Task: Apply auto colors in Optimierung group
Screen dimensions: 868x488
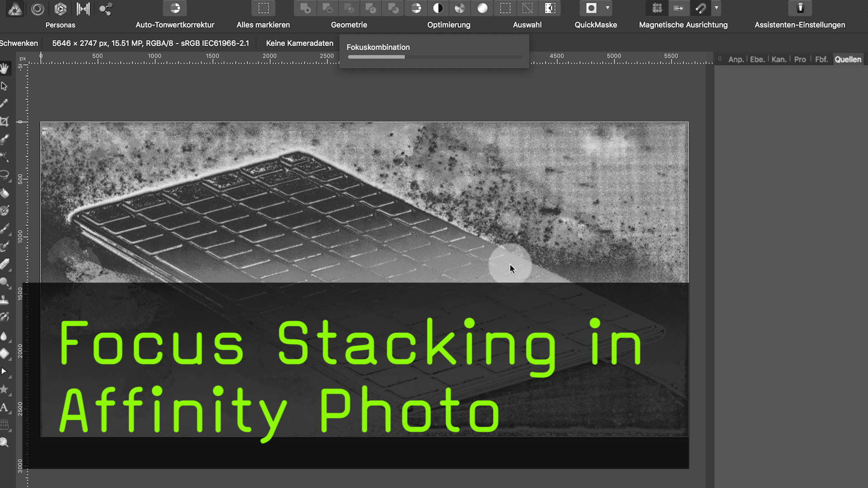Action: [x=460, y=8]
